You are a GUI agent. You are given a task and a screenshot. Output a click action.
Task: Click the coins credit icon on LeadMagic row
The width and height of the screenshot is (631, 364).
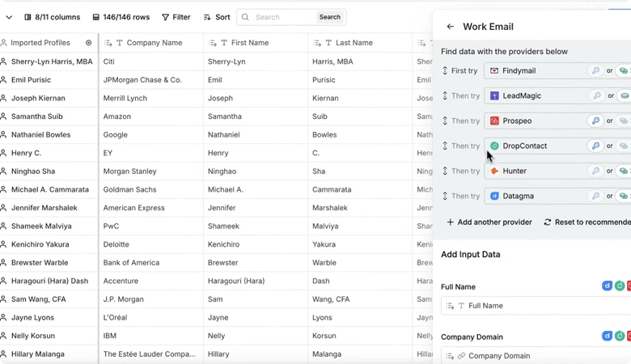(625, 95)
